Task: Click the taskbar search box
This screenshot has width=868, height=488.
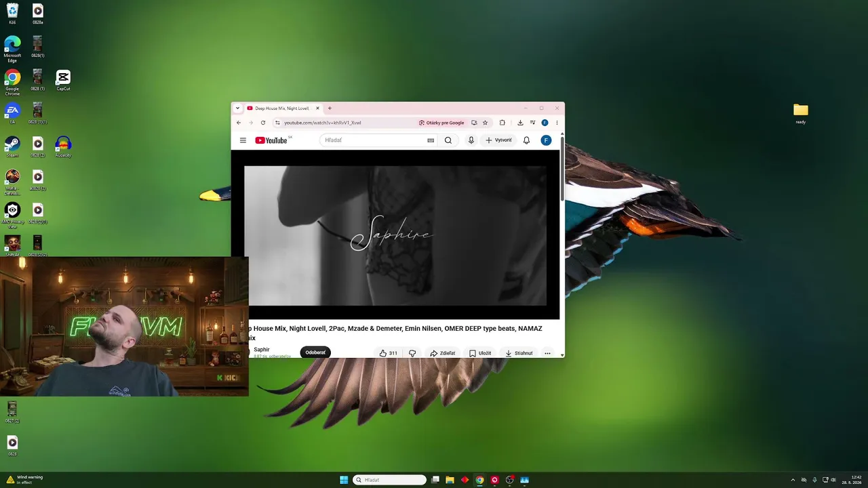Action: tap(390, 480)
